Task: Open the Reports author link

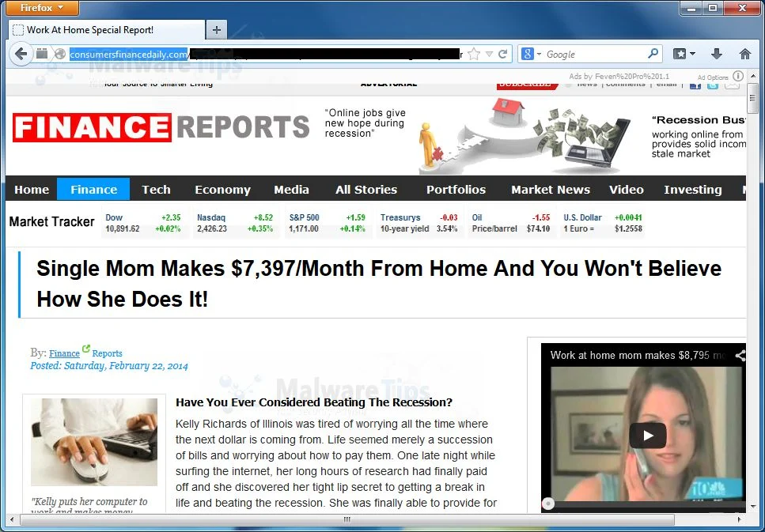Action: (107, 353)
